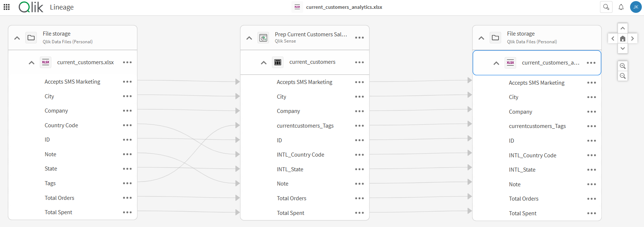Screen dimensions: 644x227
Task: Pan the lineage view downward
Action: coord(622,48)
